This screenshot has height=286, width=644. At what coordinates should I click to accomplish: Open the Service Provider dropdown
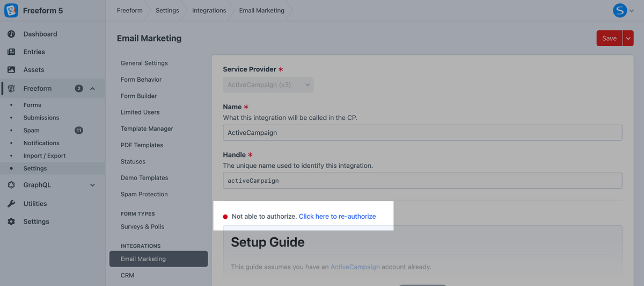tap(268, 84)
